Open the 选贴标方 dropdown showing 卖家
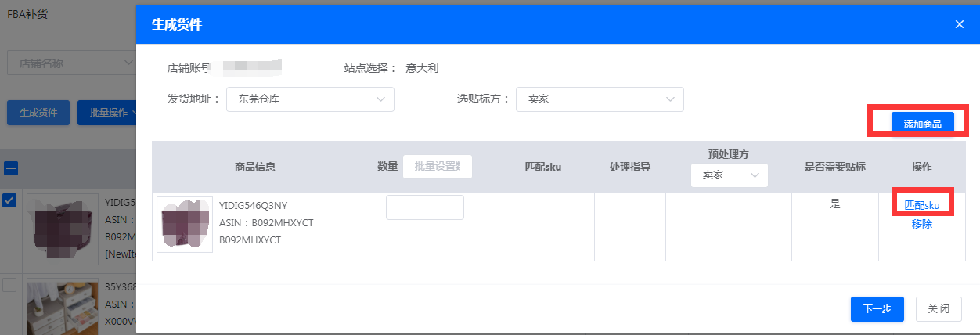This screenshot has width=980, height=335. (x=599, y=99)
